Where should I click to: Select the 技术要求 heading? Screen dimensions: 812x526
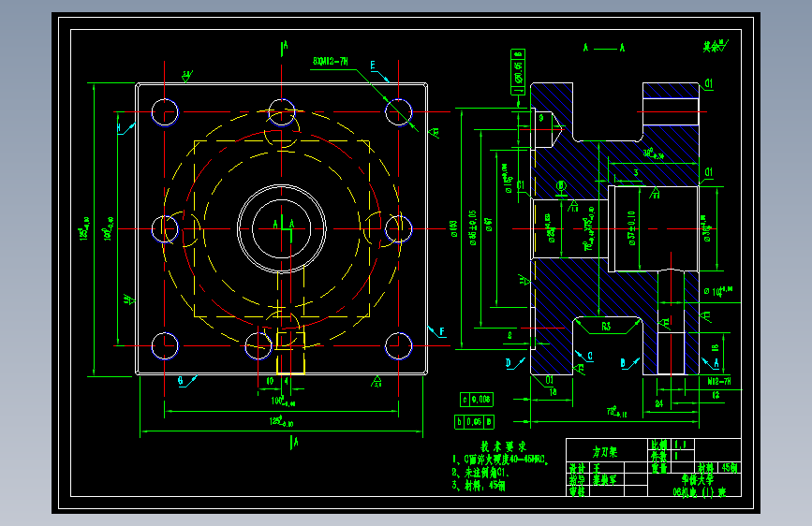(x=503, y=446)
